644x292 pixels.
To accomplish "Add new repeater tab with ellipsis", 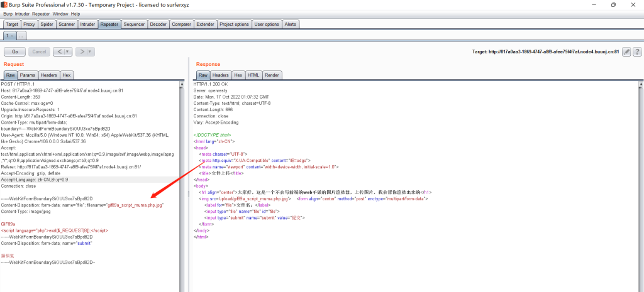I will [x=21, y=36].
